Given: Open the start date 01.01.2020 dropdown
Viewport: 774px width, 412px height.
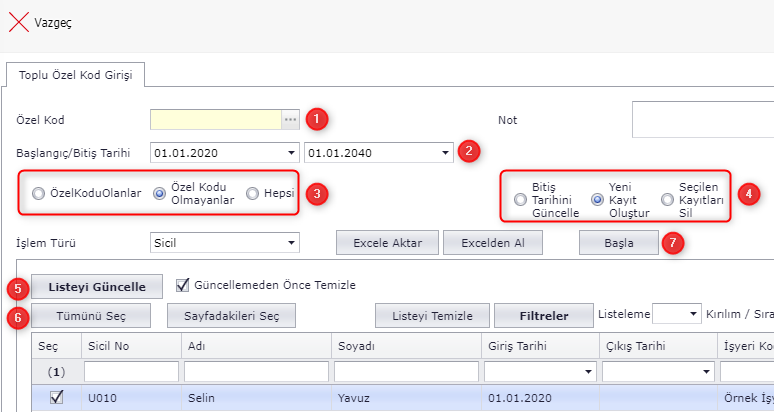Looking at the screenshot, I should coord(291,153).
